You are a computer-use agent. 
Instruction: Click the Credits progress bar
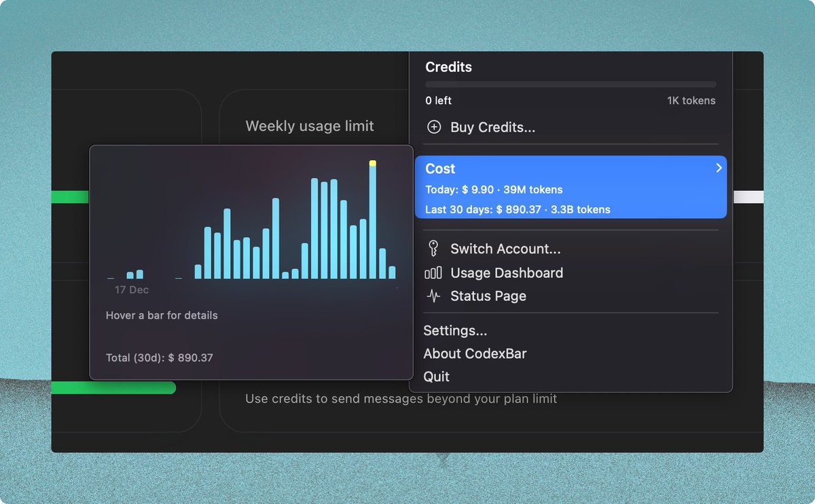coord(570,84)
